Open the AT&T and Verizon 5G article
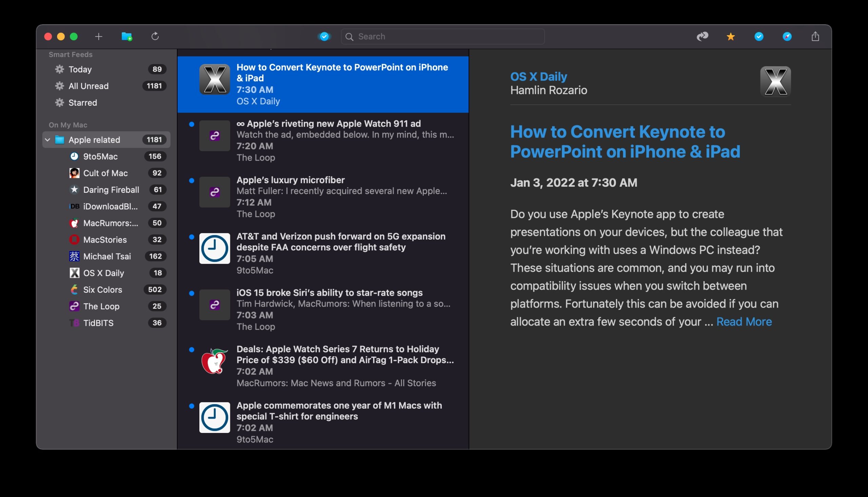The width and height of the screenshot is (868, 497). tap(323, 253)
